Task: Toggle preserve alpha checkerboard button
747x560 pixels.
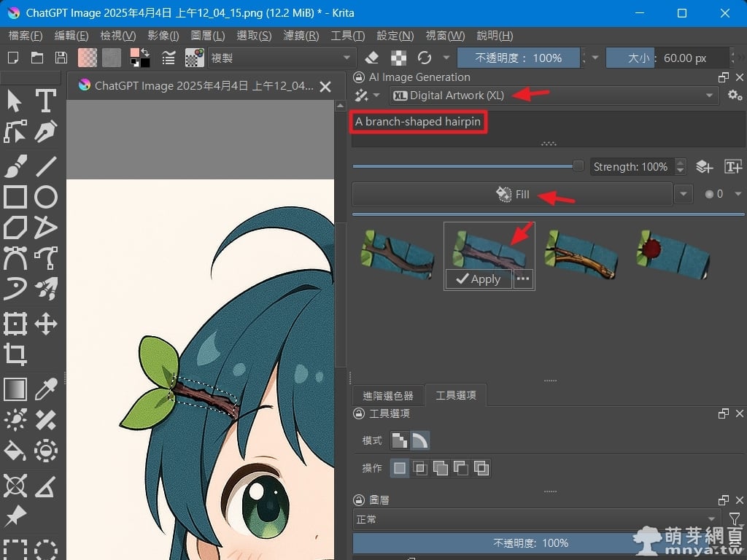Action: (398, 58)
